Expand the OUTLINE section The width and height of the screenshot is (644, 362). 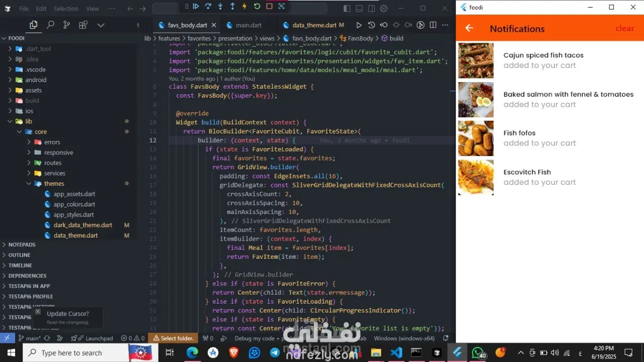pos(19,255)
